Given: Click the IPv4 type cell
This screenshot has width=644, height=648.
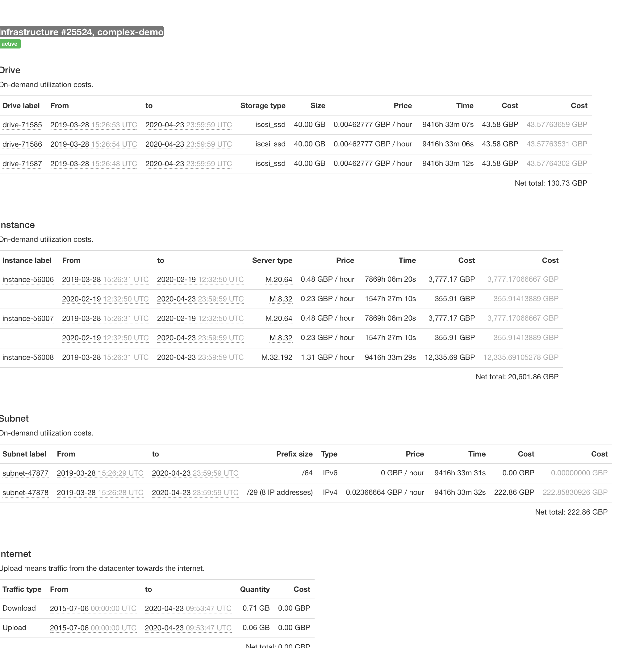Looking at the screenshot, I should tap(330, 492).
